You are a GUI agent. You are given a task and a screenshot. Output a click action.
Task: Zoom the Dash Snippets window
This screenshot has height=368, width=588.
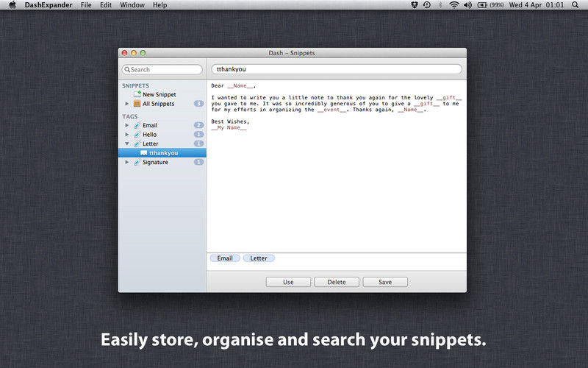(143, 53)
